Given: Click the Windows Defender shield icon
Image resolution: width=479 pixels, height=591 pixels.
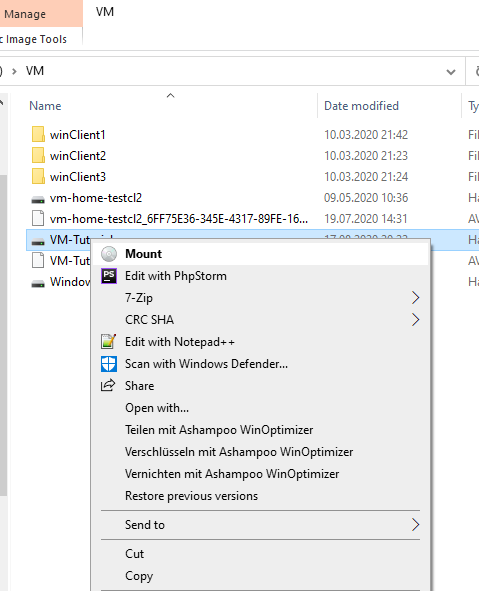Looking at the screenshot, I should coord(109,364).
